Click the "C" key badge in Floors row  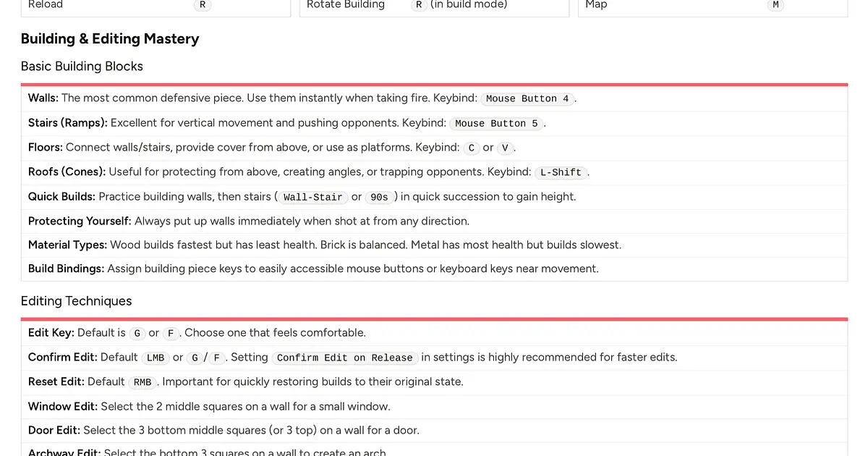(472, 148)
